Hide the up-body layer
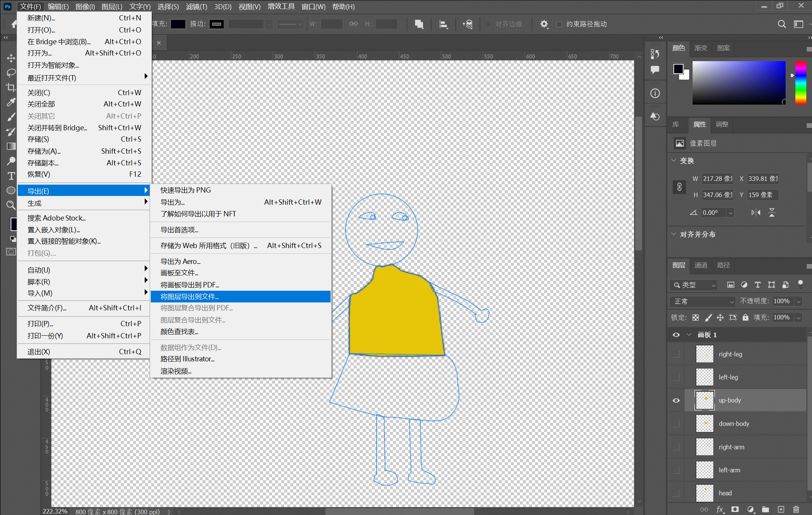Viewport: 812px width, 515px height. 676,400
